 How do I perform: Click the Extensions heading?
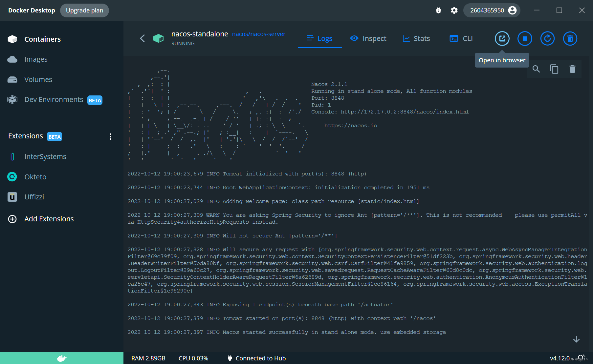point(26,136)
